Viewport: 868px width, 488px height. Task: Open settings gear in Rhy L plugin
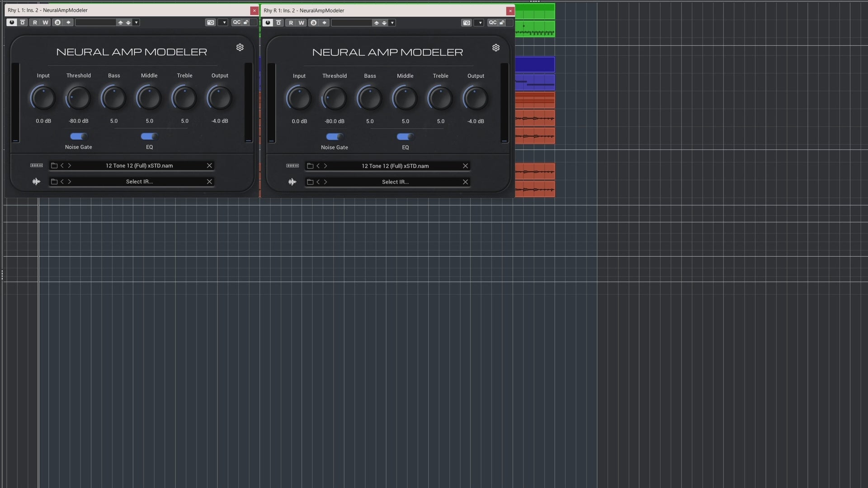240,47
